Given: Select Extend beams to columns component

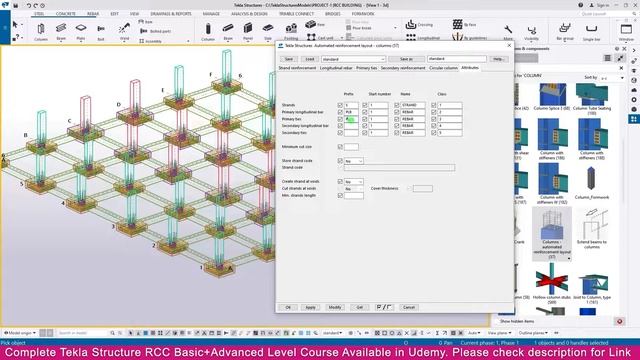Looking at the screenshot, I should 592,229.
